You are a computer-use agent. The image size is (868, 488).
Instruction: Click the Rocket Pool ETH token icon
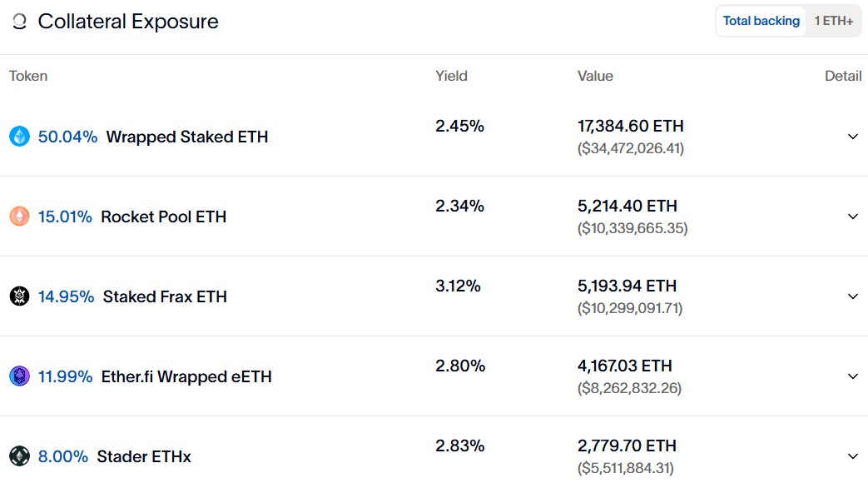click(x=18, y=217)
